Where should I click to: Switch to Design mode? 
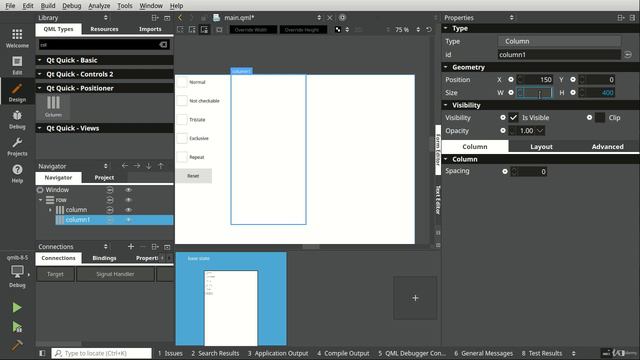[17, 93]
